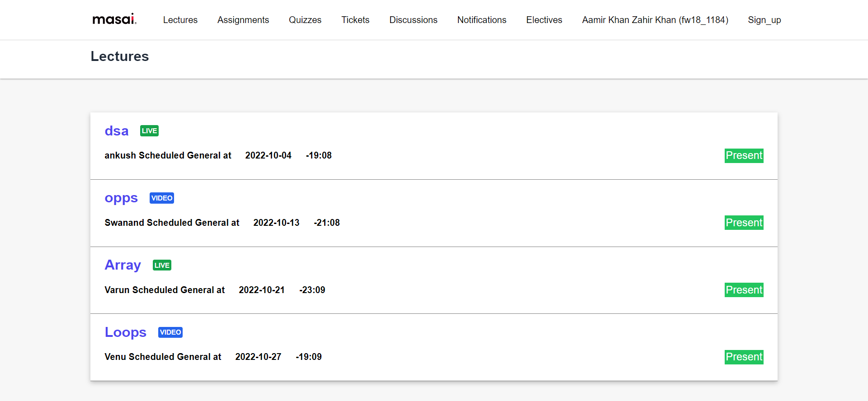The image size is (868, 401).
Task: Open Aamir Khan Zahir Khan profile link
Action: point(655,20)
